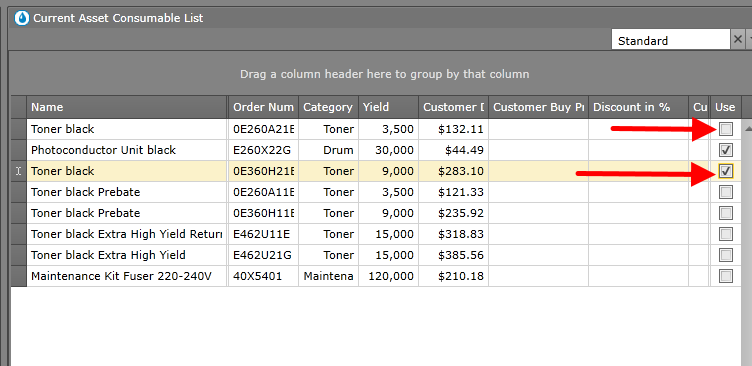
Task: Select Toner black Extra High Yield name cell E462U21G
Action: coord(127,255)
